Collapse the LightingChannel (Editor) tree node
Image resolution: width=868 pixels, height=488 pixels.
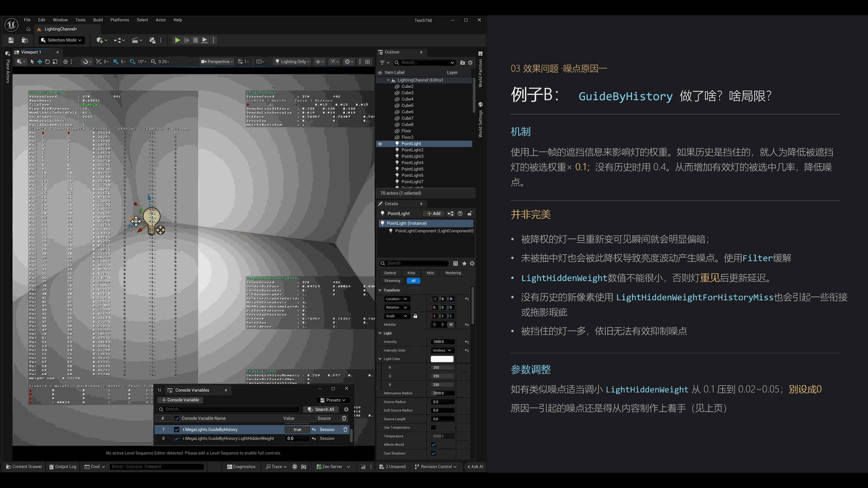(x=388, y=80)
